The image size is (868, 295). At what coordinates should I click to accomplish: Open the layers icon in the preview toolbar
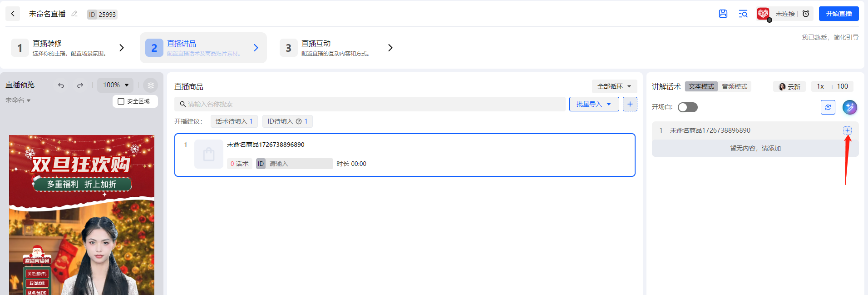pos(151,85)
